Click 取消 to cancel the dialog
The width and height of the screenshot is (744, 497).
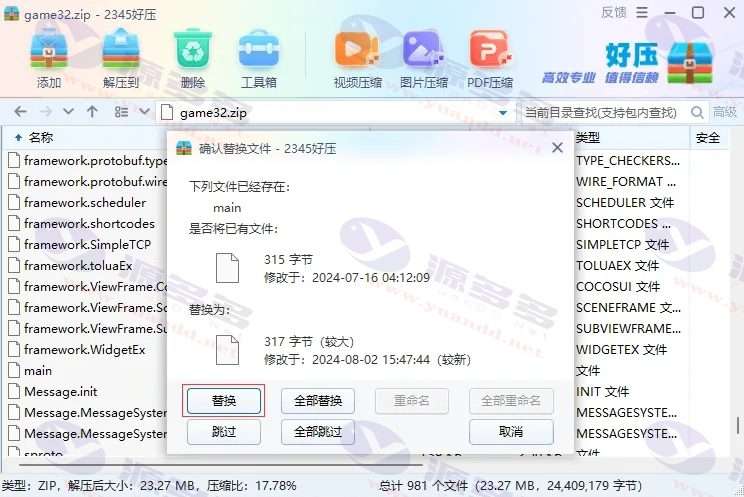point(511,432)
